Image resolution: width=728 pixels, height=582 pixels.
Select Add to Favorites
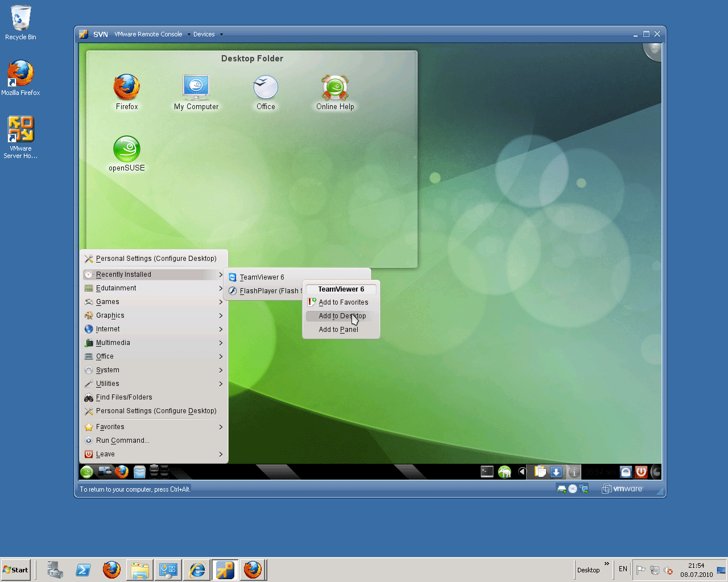point(341,302)
